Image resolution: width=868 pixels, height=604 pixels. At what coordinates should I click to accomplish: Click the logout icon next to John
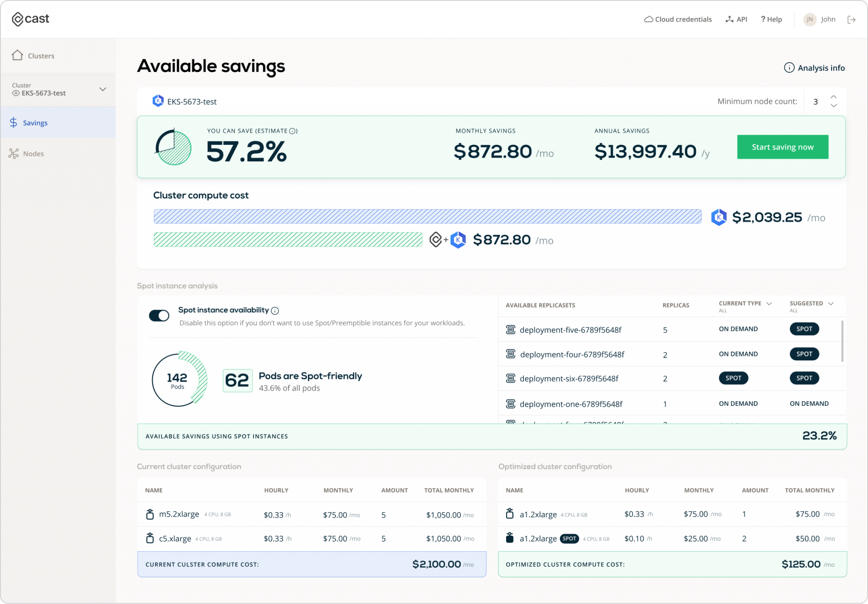tap(851, 19)
